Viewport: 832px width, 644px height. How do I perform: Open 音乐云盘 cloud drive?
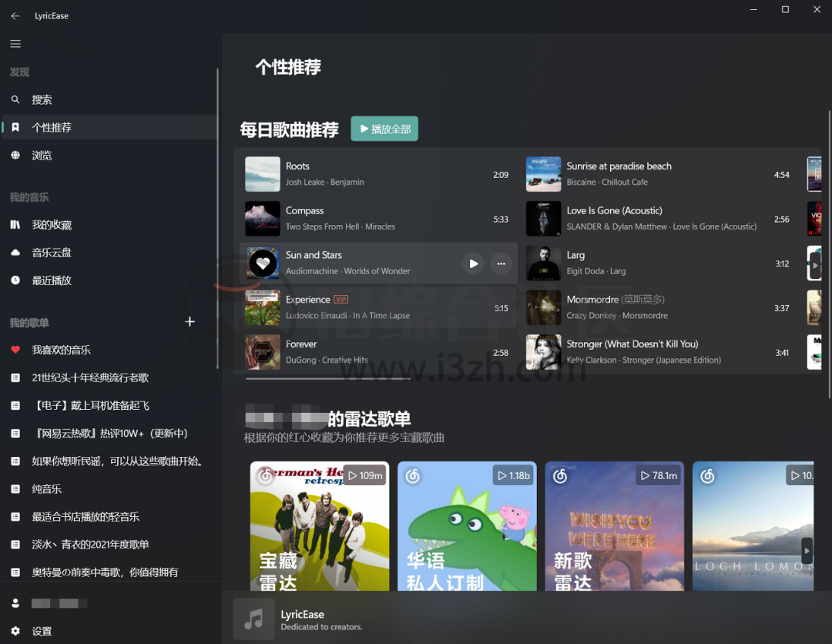(x=109, y=253)
